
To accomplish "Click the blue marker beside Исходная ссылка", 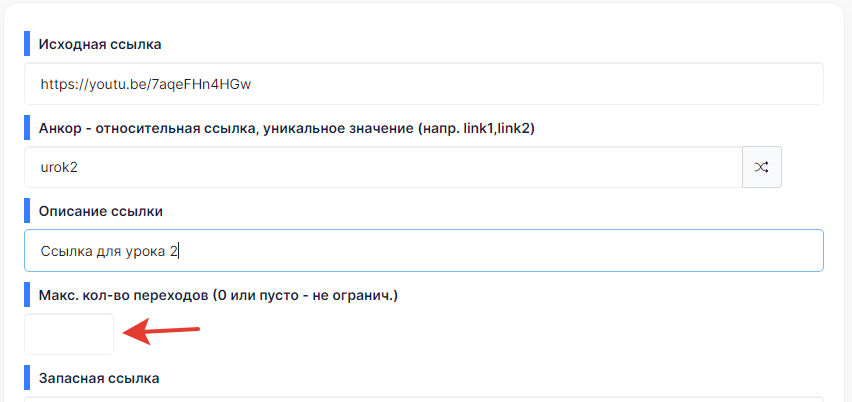I will point(27,44).
